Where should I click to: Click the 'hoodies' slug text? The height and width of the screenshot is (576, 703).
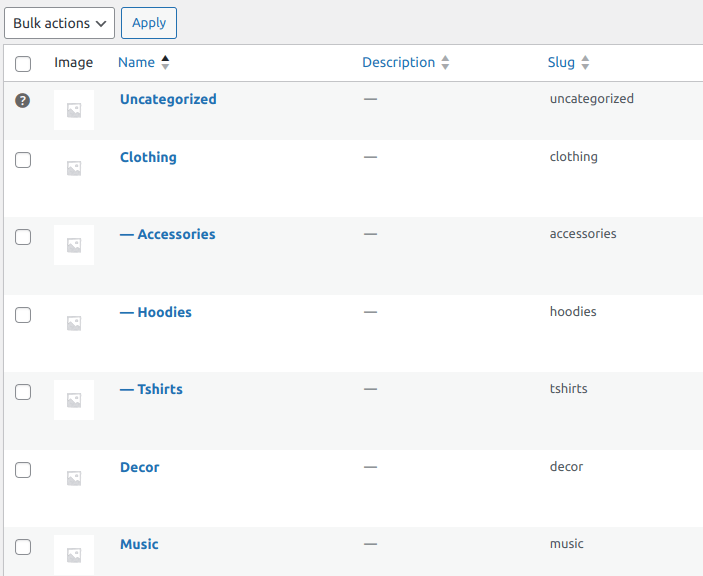point(573,312)
